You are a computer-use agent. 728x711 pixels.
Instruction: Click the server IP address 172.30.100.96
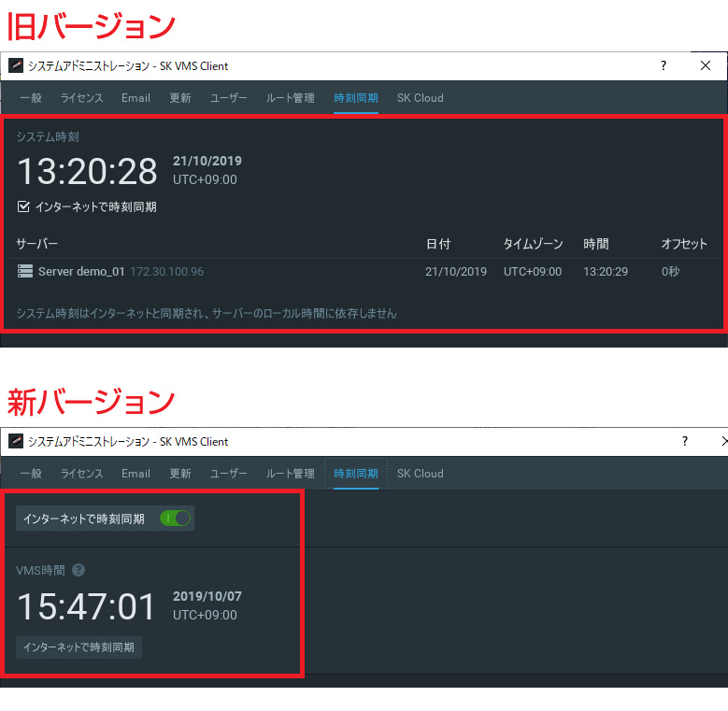(166, 272)
